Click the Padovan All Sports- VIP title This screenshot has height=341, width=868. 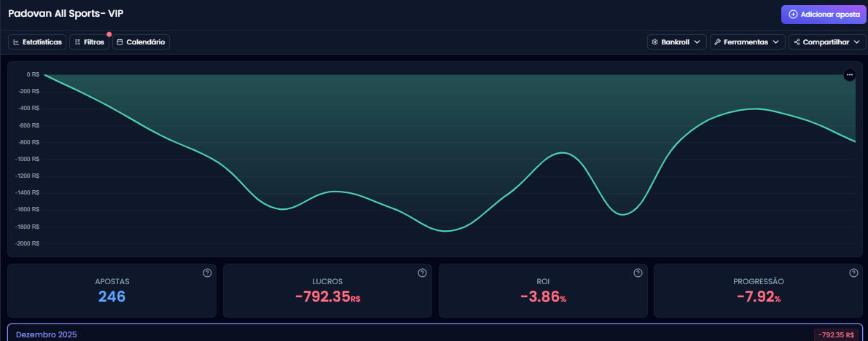point(66,13)
